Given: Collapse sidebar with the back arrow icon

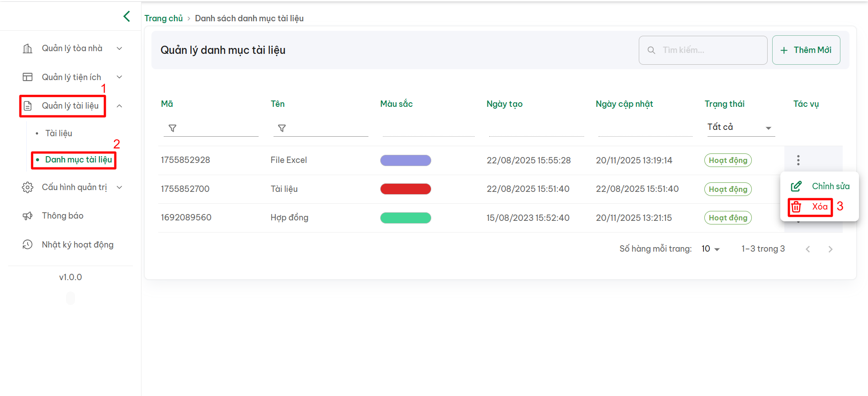Looking at the screenshot, I should tap(127, 17).
